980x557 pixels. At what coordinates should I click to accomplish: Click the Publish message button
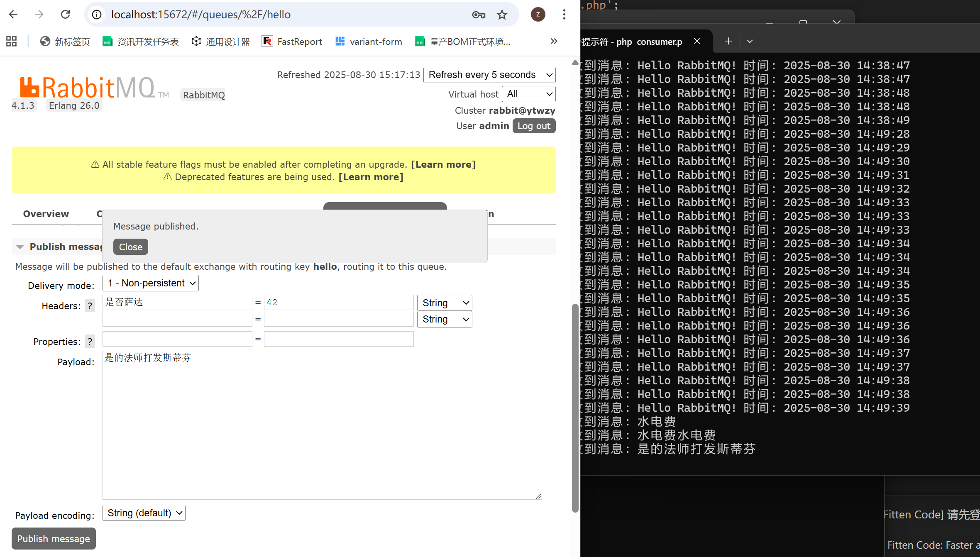point(54,539)
